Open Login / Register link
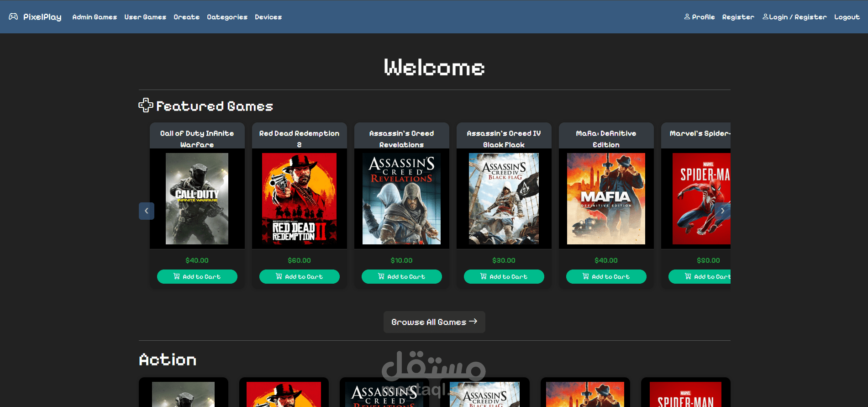 pos(794,17)
